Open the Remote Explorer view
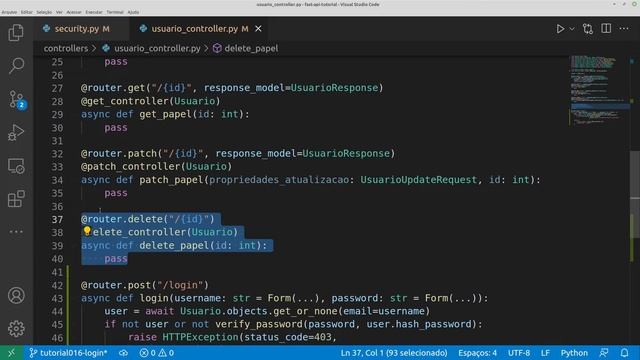640x360 pixels. [16, 166]
